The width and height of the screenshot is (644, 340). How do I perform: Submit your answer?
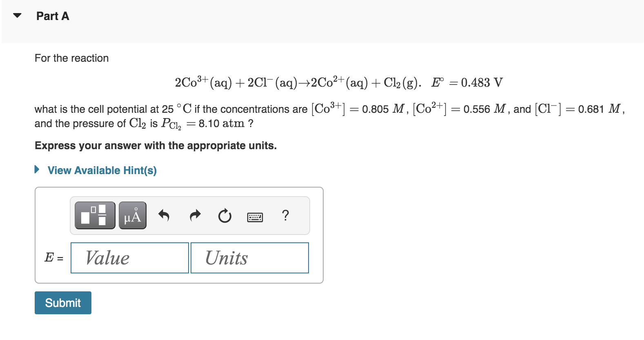pyautogui.click(x=62, y=302)
